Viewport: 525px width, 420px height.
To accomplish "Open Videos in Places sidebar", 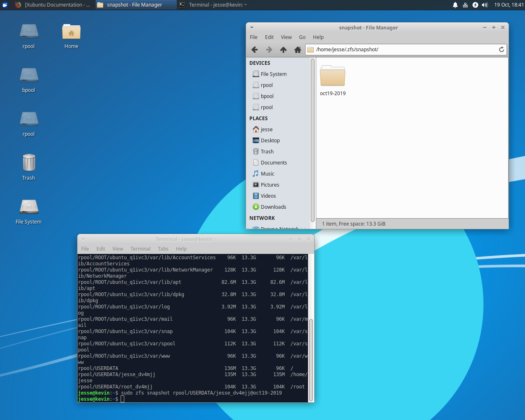I will pyautogui.click(x=265, y=196).
